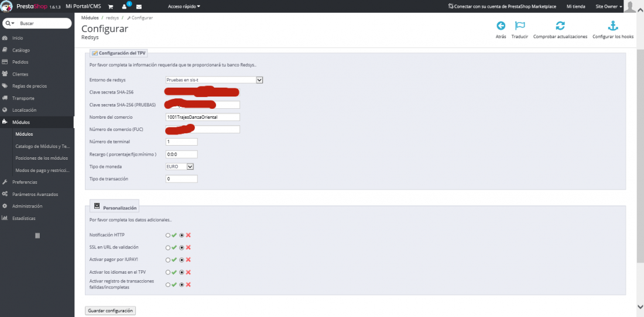Open the Entorno de redsys dropdown

coord(214,80)
